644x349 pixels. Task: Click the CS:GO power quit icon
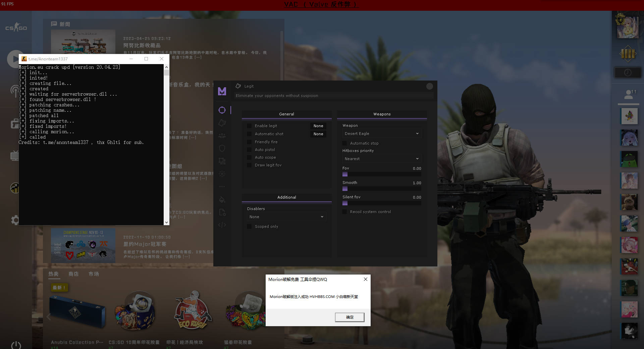pos(16,345)
